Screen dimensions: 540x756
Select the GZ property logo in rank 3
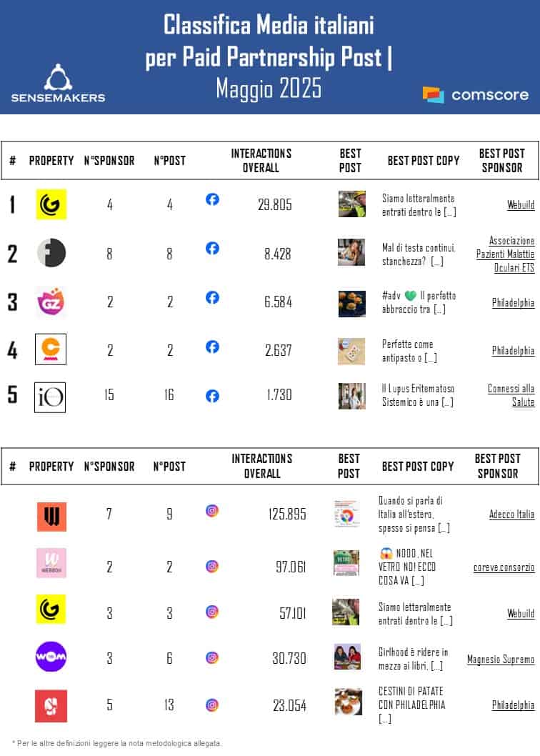pyautogui.click(x=51, y=301)
